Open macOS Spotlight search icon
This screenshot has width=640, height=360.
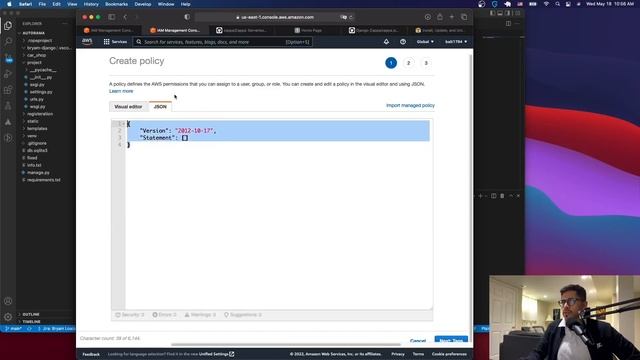558,4
